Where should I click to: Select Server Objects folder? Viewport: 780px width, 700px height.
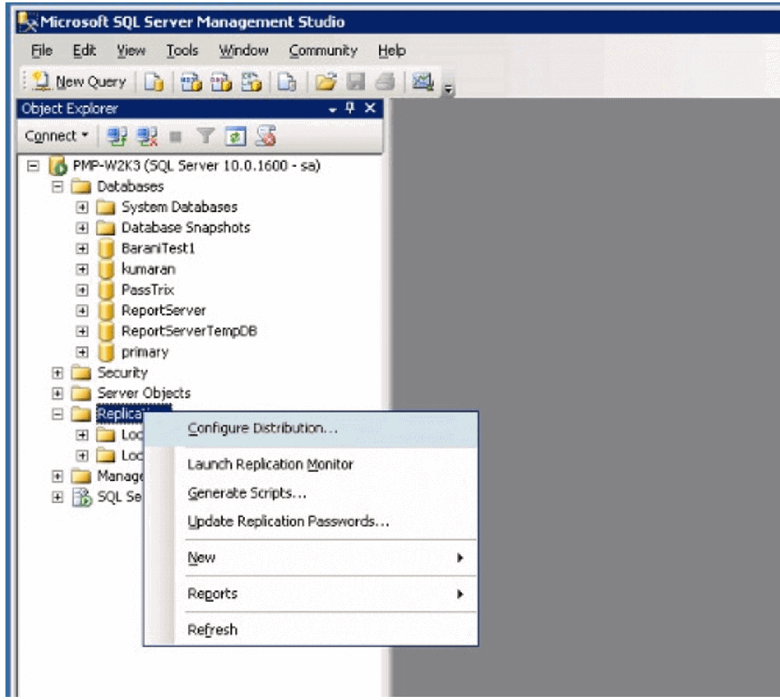click(144, 393)
